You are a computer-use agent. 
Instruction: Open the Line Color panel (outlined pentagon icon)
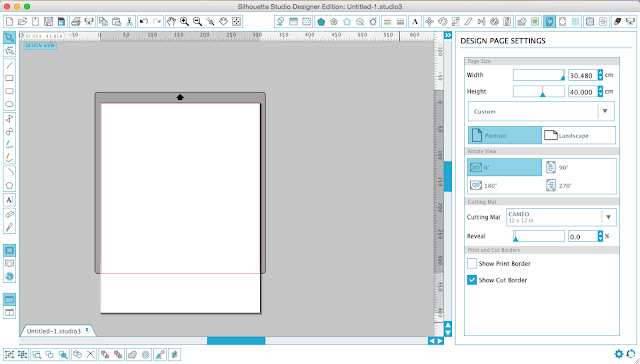click(x=347, y=21)
